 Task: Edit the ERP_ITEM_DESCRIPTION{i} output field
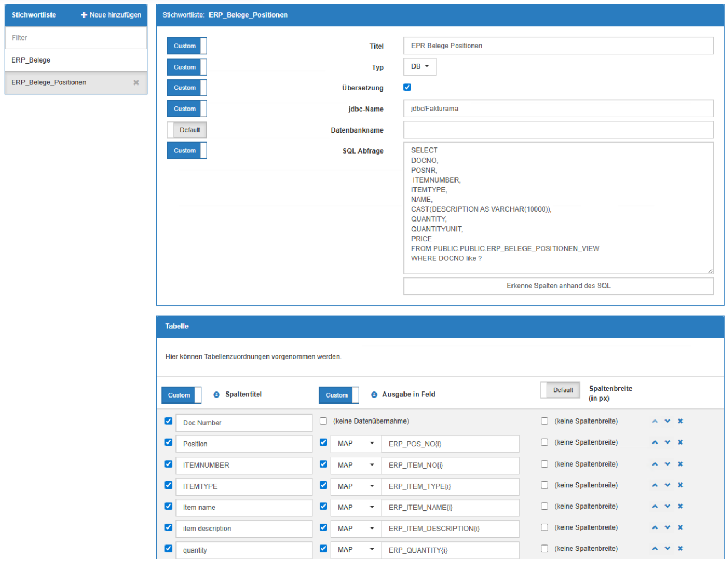coord(450,529)
